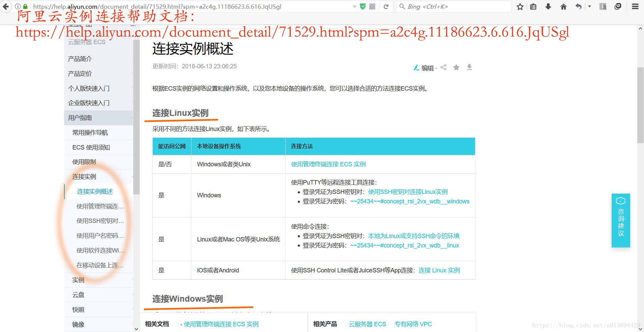
Task: Open the address bar history dropdown arrow
Action: pos(354,7)
